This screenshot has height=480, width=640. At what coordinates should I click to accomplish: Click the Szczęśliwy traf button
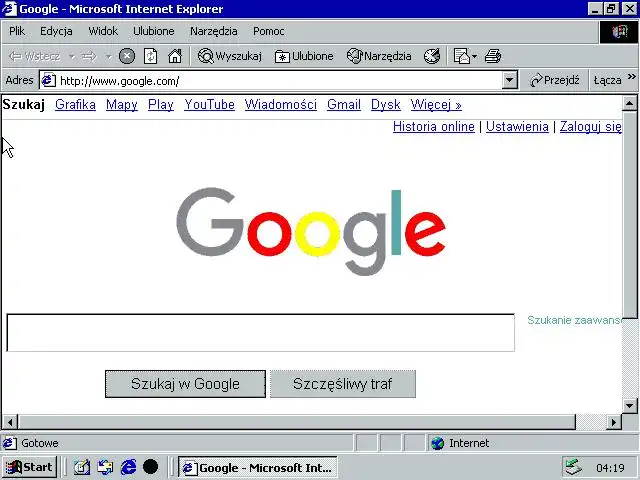coord(342,384)
